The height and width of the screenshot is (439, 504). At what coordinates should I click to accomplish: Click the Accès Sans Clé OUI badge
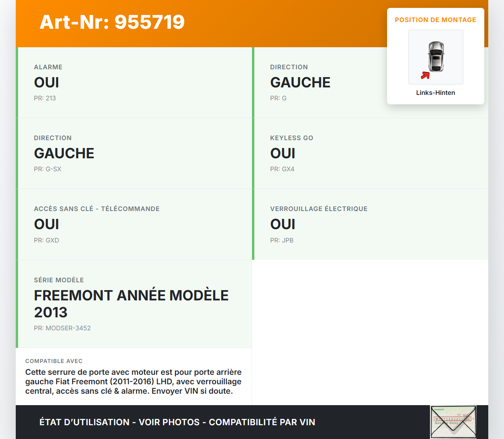pos(46,224)
